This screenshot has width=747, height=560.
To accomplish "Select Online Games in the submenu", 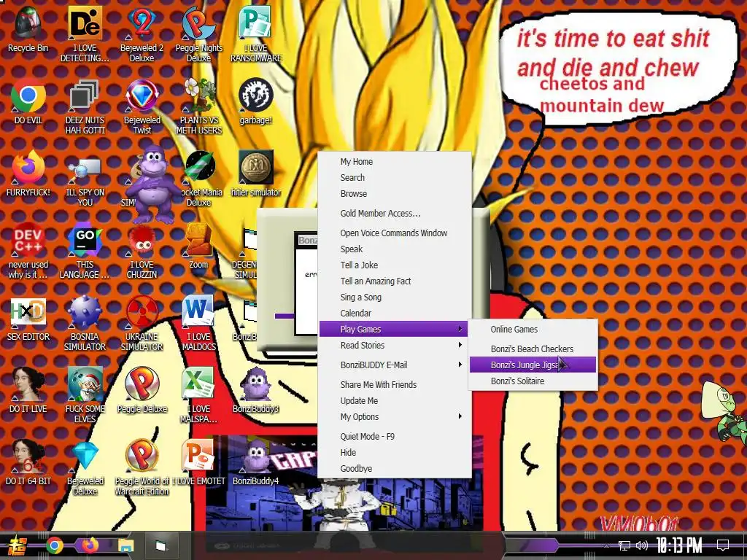I will tap(533, 329).
